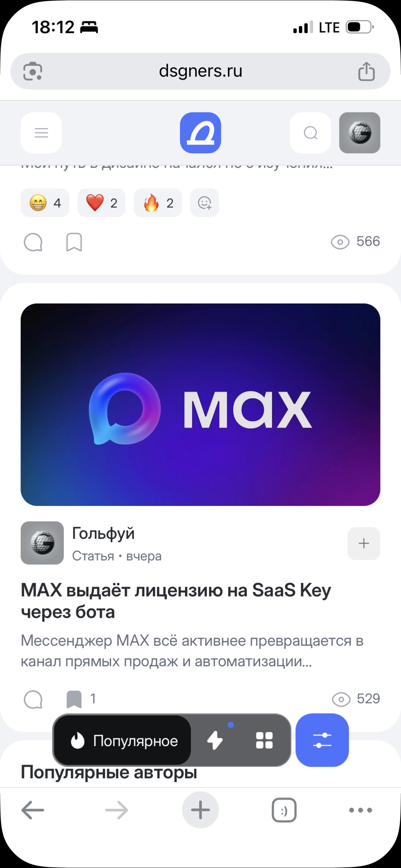Open comments on the MAX article

pos(33,699)
